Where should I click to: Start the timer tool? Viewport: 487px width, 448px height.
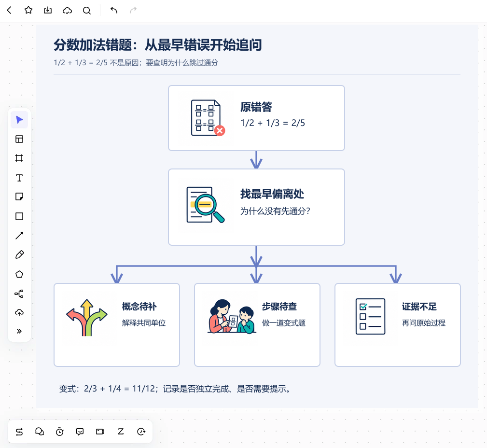coord(60,432)
